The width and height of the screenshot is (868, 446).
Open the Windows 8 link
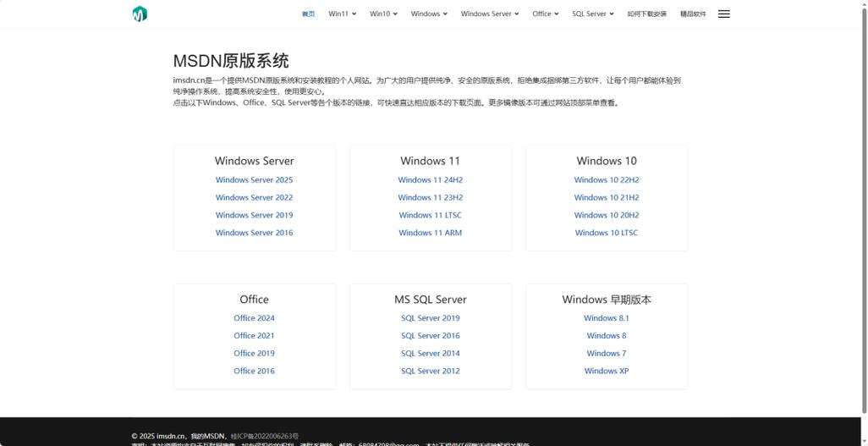(x=606, y=336)
